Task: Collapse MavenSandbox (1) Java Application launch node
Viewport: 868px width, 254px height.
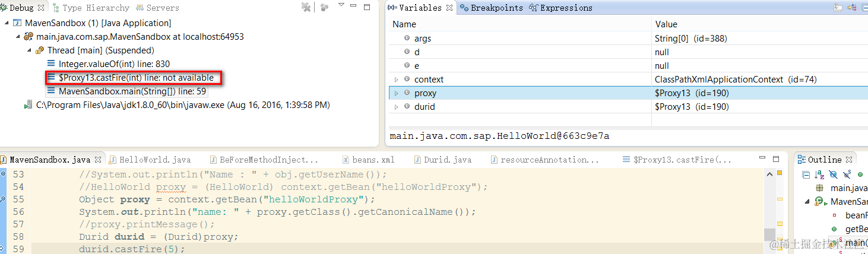Action: 7,23
